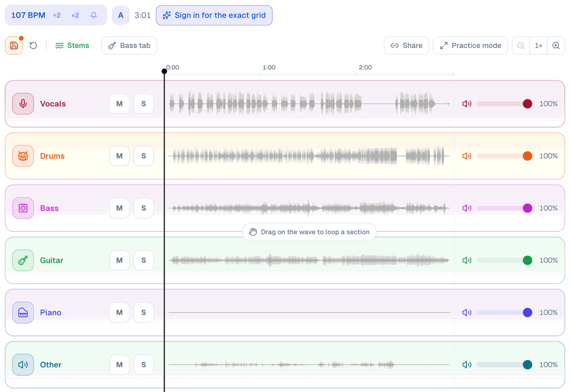Adjust the Guitar volume slider
Screen dimensions: 570x392
pos(504,260)
